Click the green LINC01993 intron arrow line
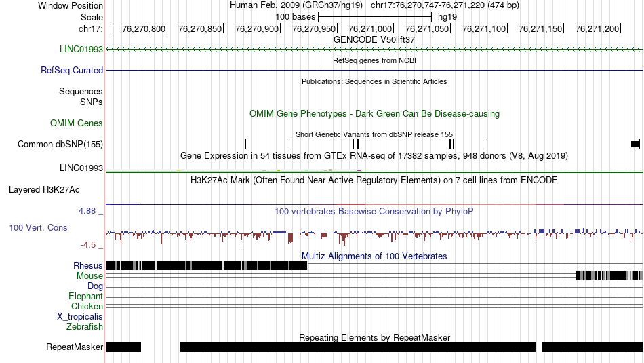 point(374,50)
